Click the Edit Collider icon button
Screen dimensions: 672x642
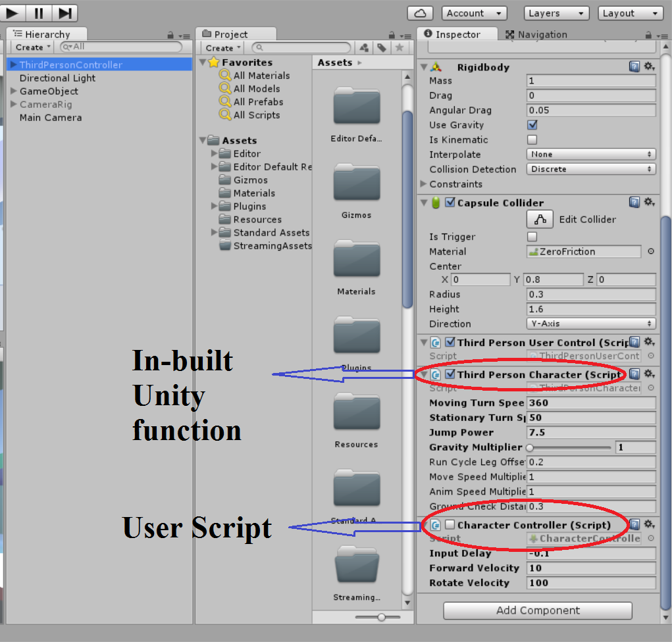click(x=540, y=219)
